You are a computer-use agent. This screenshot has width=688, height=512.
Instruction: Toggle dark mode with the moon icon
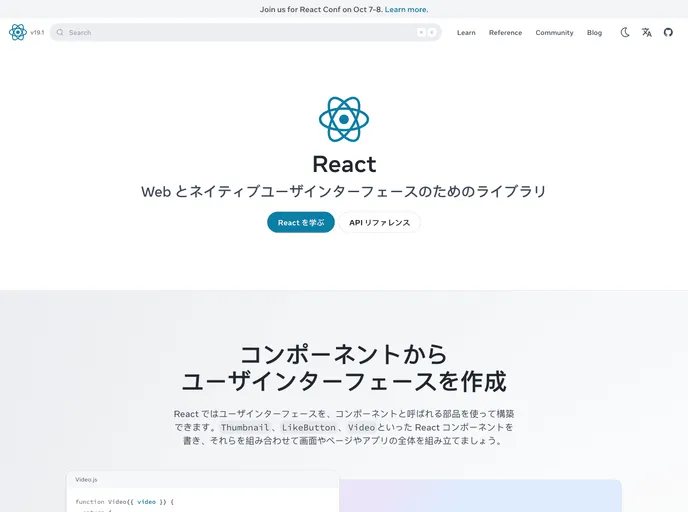(x=625, y=32)
